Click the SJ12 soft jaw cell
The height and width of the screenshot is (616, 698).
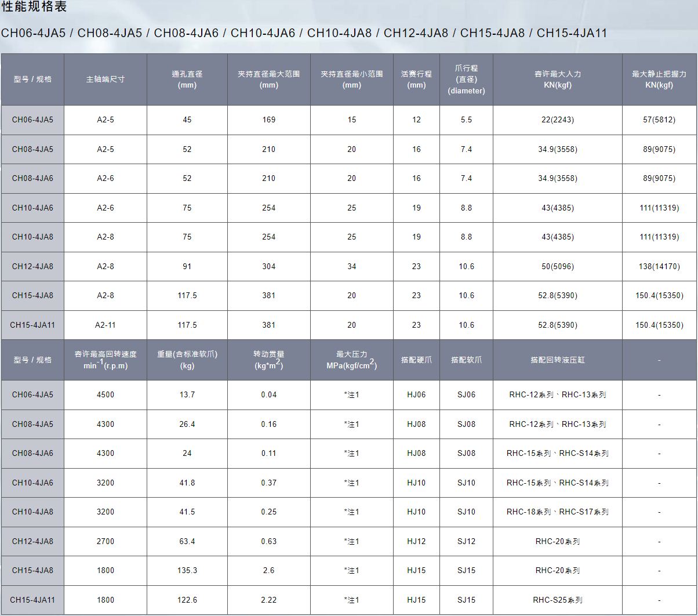pos(467,542)
